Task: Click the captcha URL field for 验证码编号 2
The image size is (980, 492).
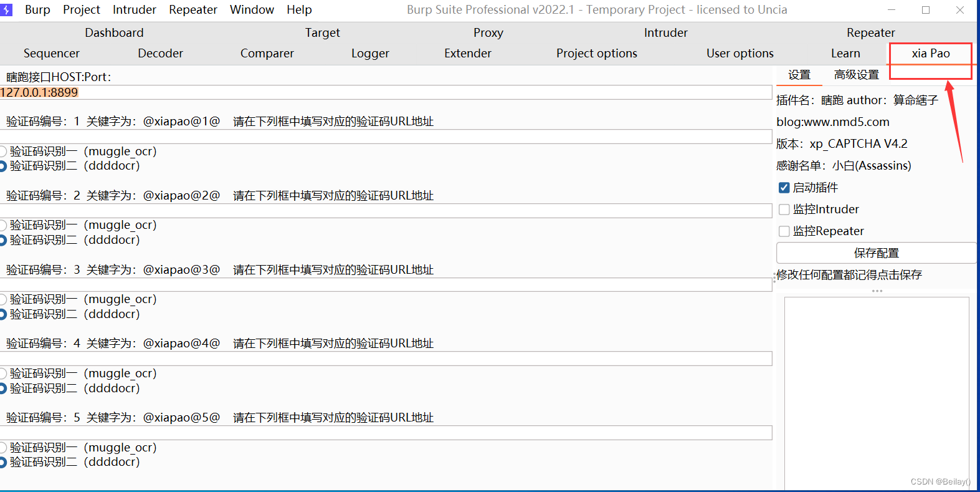Action: point(386,211)
